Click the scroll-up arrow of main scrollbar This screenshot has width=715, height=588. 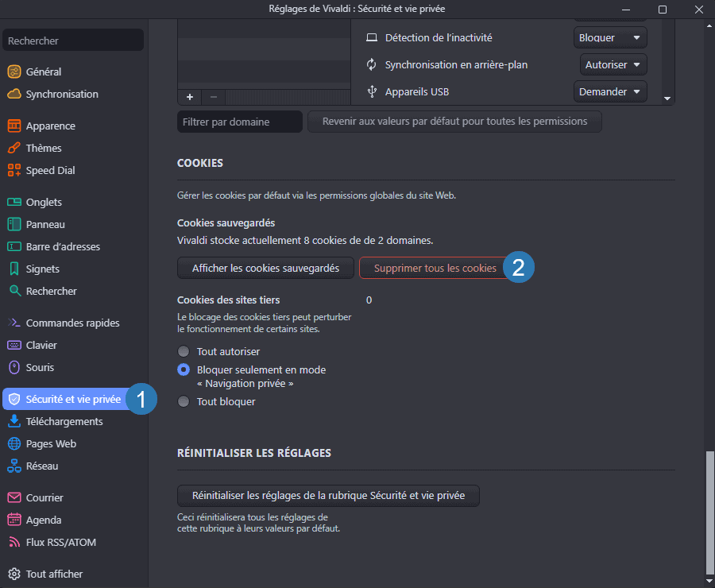(x=709, y=26)
